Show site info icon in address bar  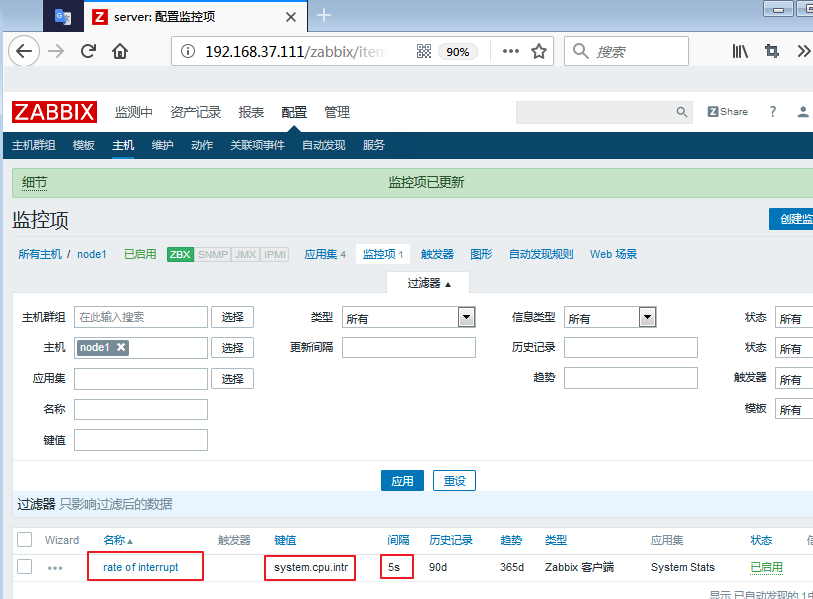pos(188,51)
